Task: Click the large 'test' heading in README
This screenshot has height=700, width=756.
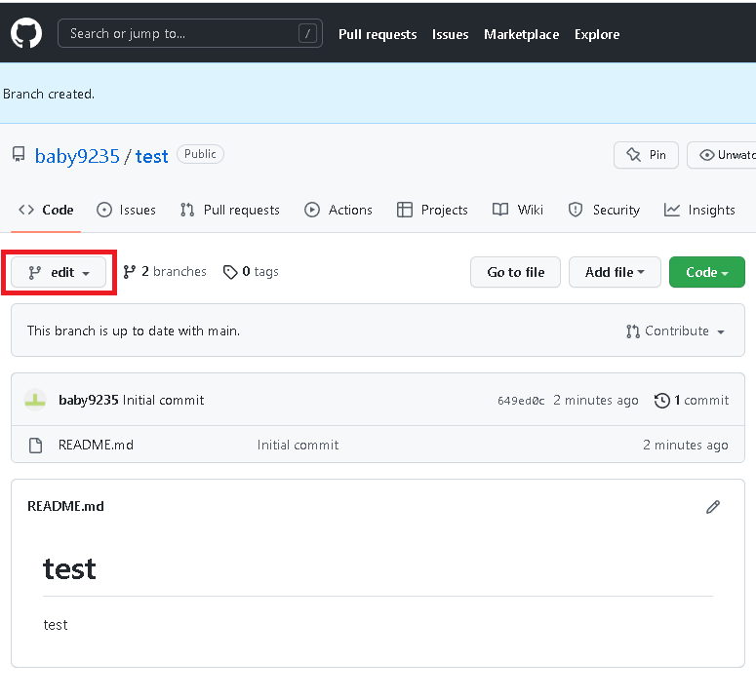Action: click(69, 569)
